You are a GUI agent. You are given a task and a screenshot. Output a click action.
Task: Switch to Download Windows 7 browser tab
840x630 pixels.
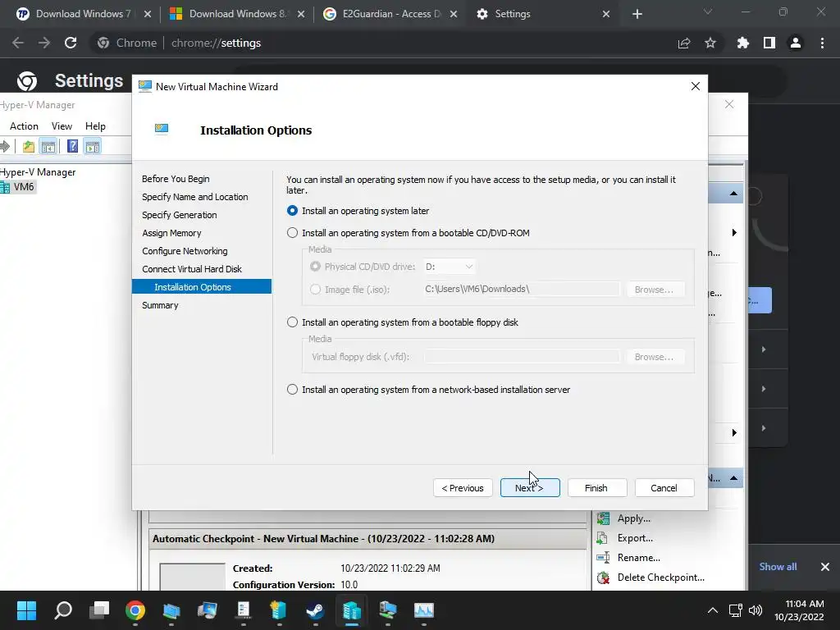pyautogui.click(x=84, y=14)
